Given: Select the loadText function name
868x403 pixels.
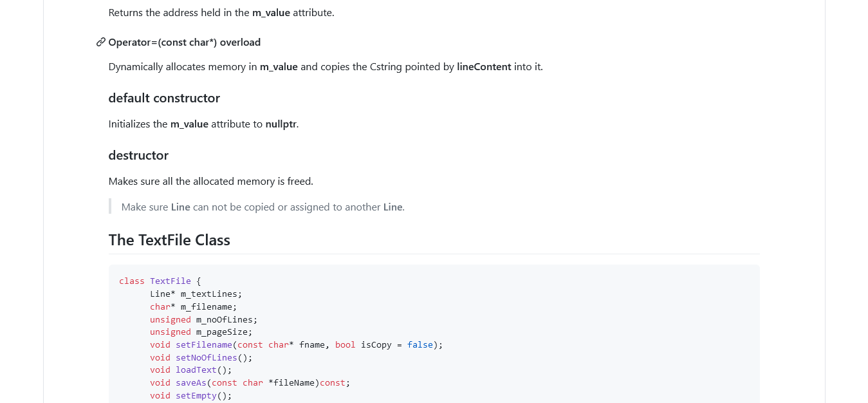Looking at the screenshot, I should click(x=196, y=370).
